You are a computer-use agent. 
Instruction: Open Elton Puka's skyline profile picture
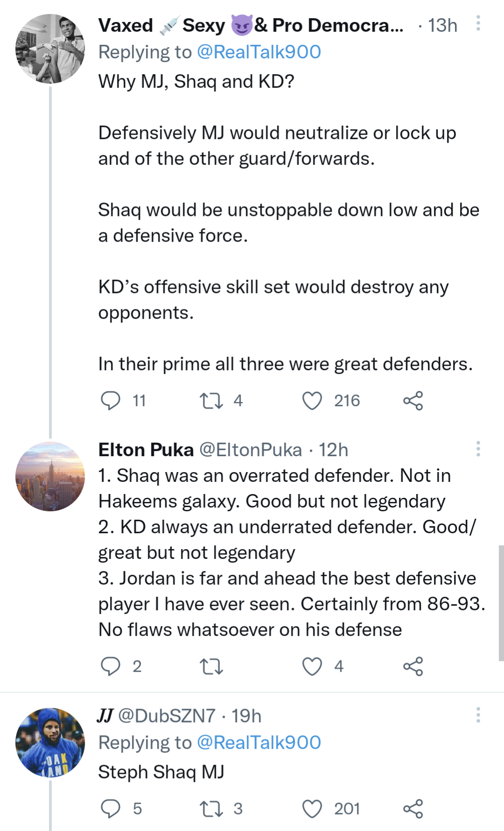[50, 476]
